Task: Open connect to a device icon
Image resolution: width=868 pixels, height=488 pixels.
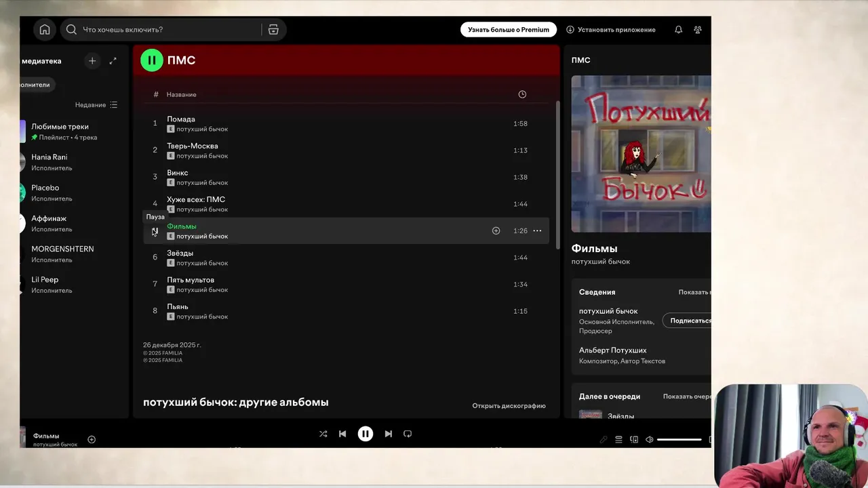Action: (x=634, y=439)
